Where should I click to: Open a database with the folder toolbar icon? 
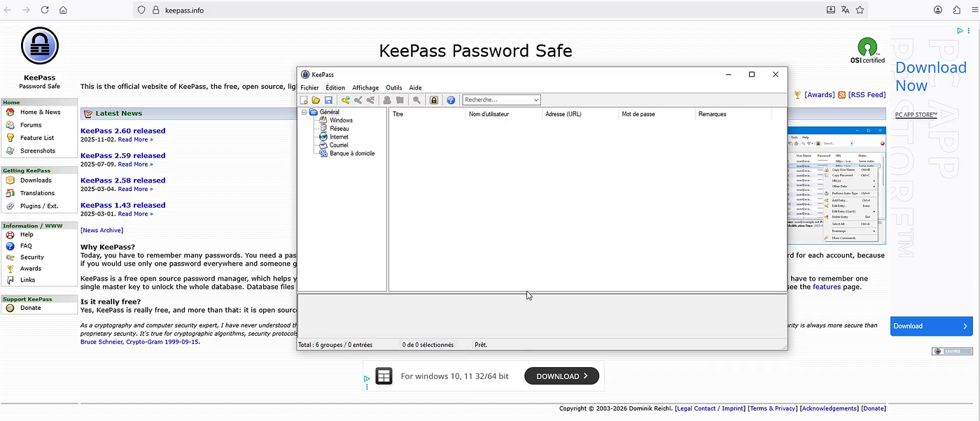(316, 100)
